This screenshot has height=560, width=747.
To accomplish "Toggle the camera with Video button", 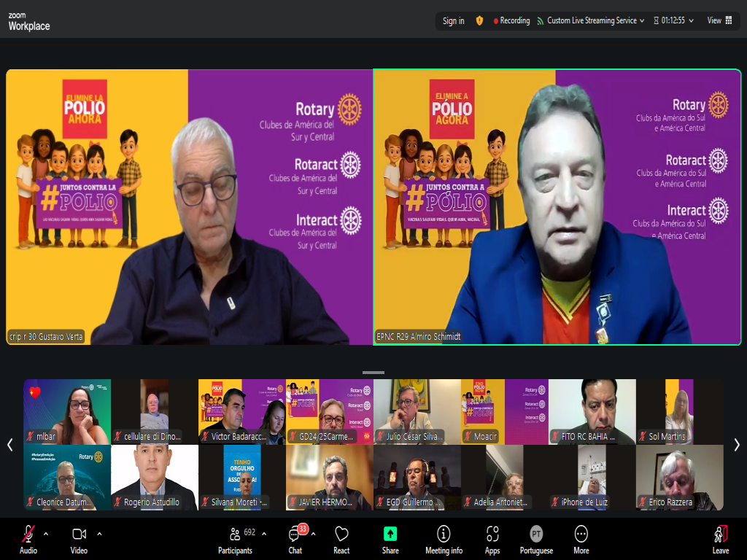I will (x=79, y=539).
